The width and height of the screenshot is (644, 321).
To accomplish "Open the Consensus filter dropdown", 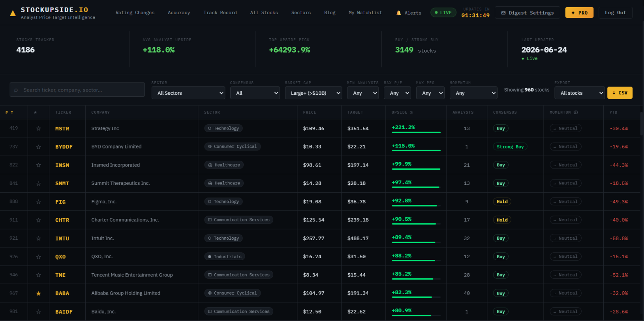I will [x=255, y=93].
